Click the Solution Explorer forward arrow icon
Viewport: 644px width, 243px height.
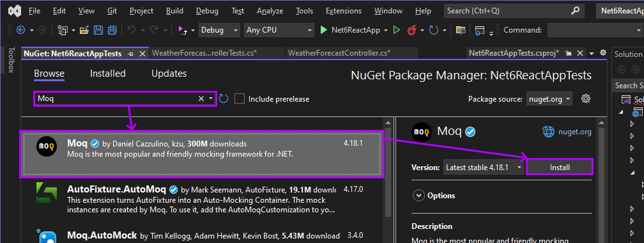coord(635,70)
